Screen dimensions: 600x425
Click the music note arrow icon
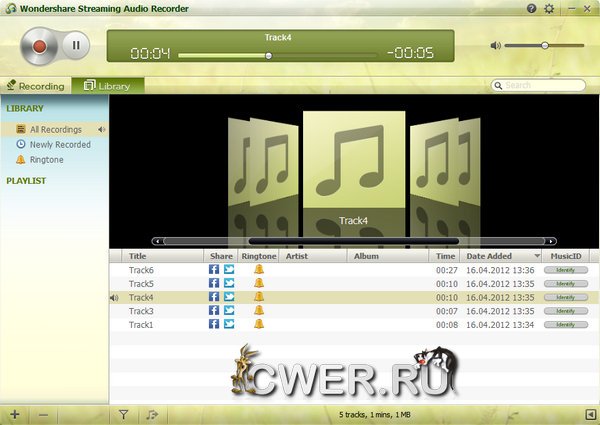coord(152,414)
